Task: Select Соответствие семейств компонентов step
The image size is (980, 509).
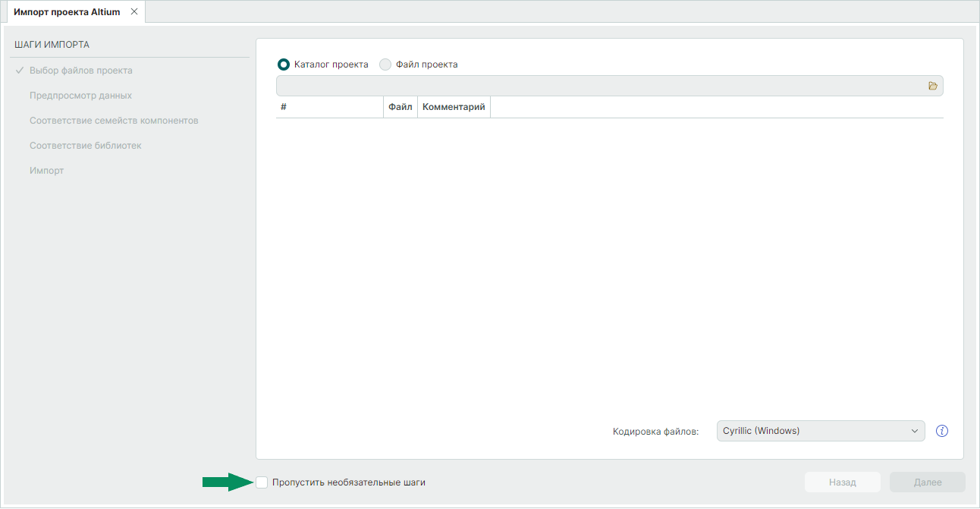Action: pyautogui.click(x=115, y=121)
